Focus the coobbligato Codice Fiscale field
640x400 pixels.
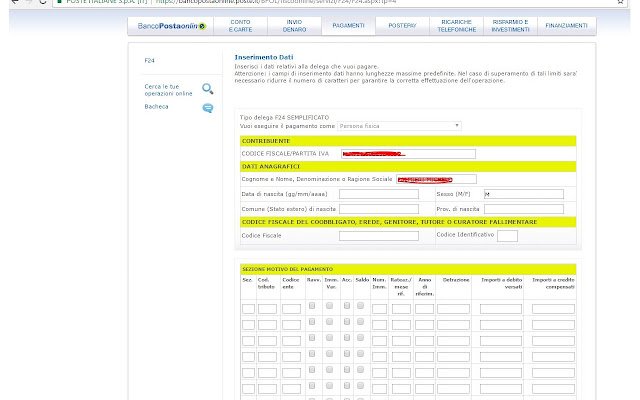[x=379, y=236]
